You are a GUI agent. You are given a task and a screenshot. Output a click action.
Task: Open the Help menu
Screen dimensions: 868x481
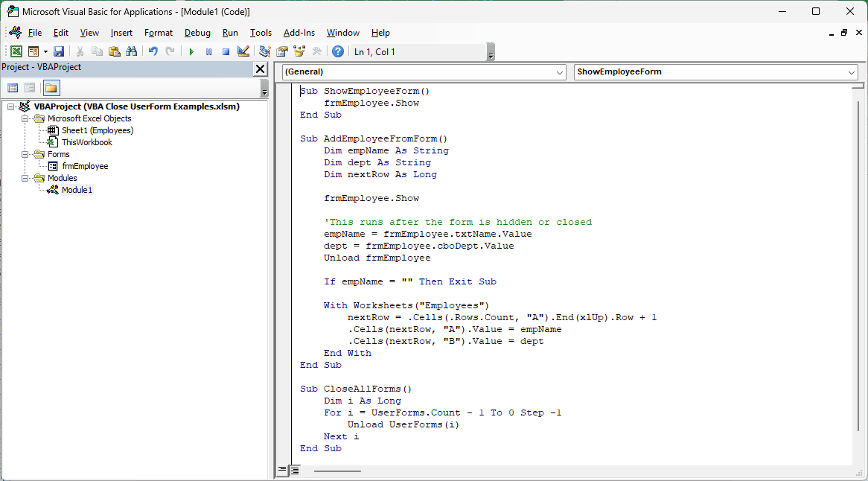(x=380, y=33)
